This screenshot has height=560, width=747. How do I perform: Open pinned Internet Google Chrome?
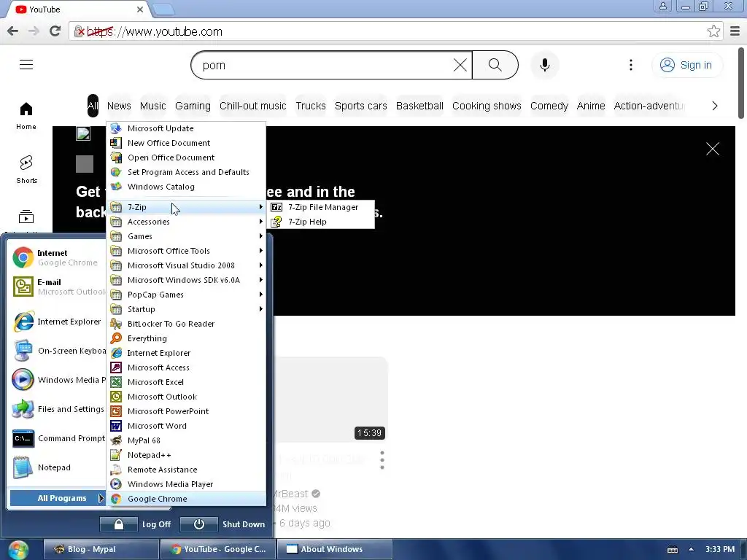pyautogui.click(x=57, y=257)
